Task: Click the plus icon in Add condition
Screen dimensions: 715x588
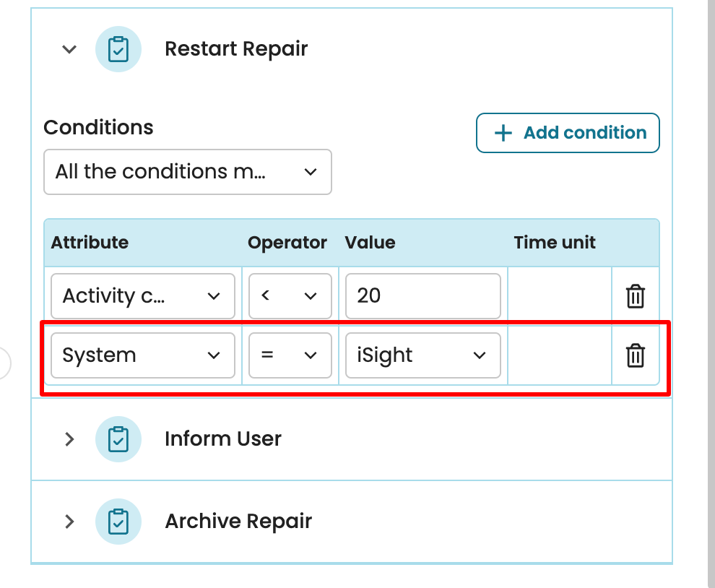Action: [x=503, y=133]
